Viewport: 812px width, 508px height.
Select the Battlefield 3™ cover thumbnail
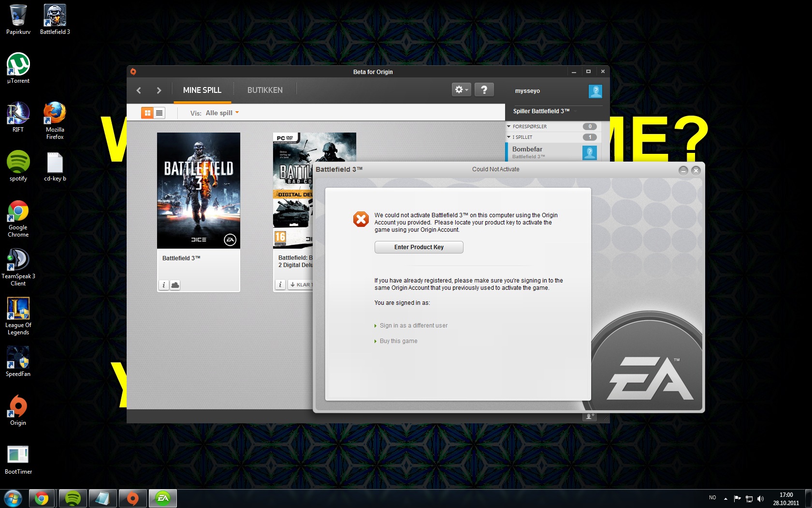[x=199, y=191]
